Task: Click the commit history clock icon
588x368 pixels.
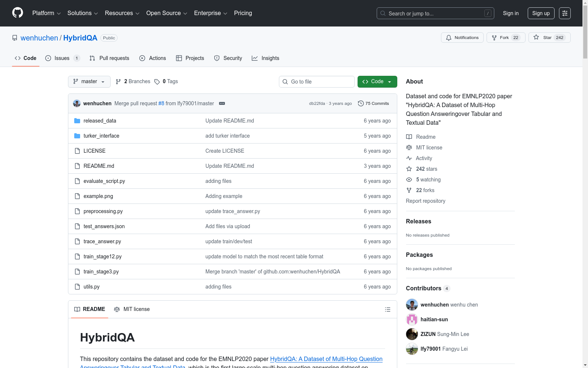Action: pos(361,103)
